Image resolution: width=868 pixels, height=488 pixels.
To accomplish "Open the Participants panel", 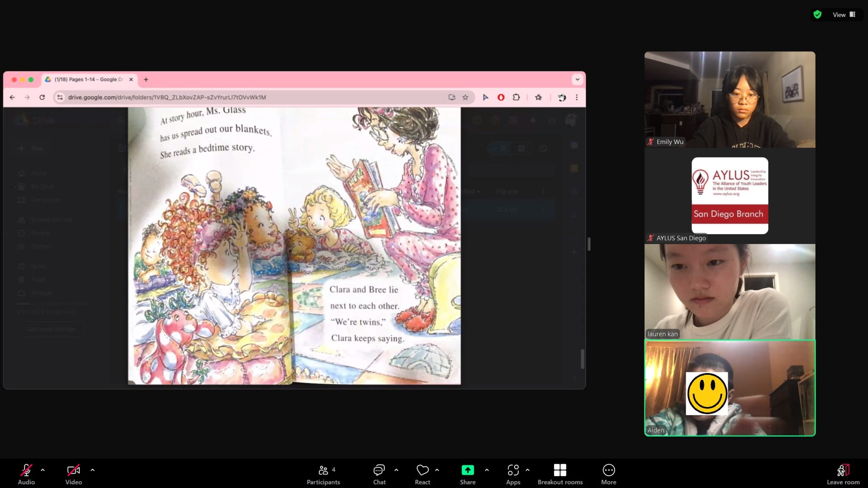I will tap(323, 474).
